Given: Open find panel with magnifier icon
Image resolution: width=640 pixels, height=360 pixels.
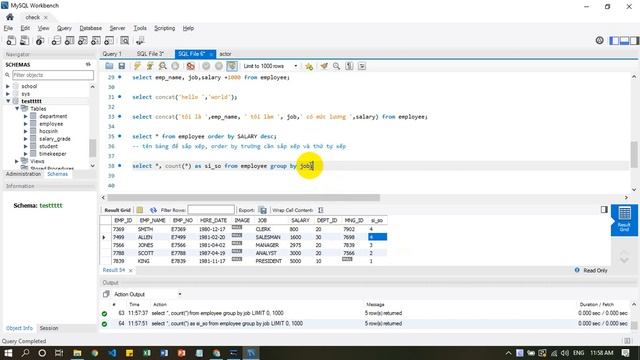Looking at the screenshot, I should (336, 66).
